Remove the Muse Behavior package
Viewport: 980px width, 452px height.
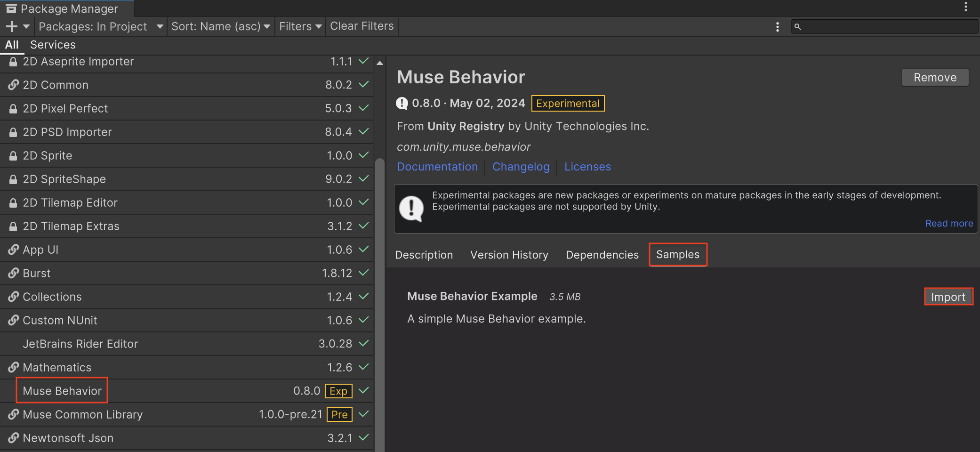click(x=935, y=77)
